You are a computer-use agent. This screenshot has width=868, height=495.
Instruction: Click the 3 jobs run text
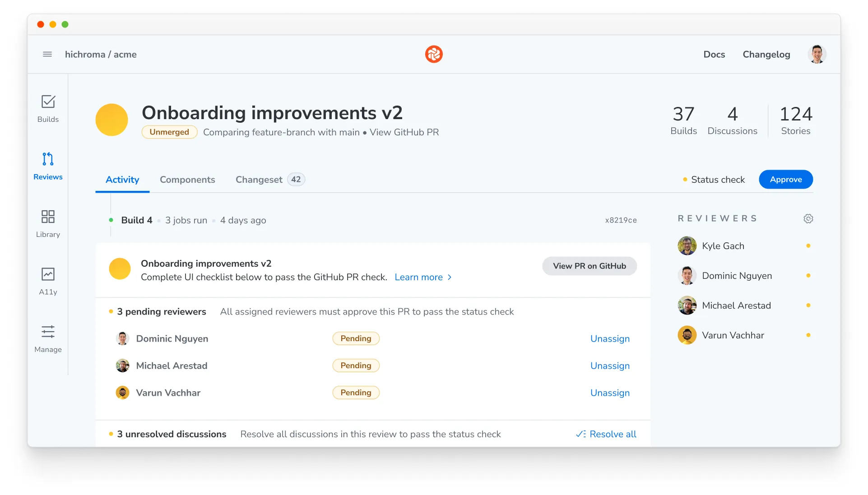click(x=186, y=220)
